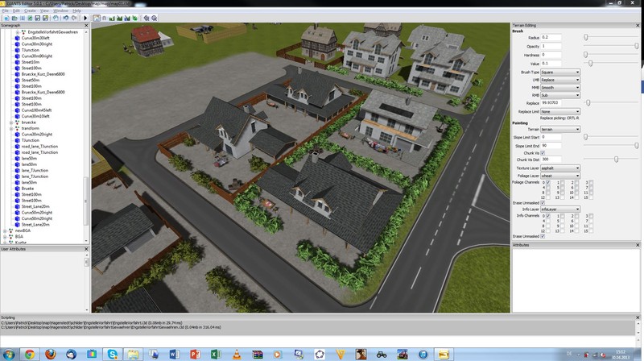
Task: Open the Info Layer dropdown
Action: point(559,210)
